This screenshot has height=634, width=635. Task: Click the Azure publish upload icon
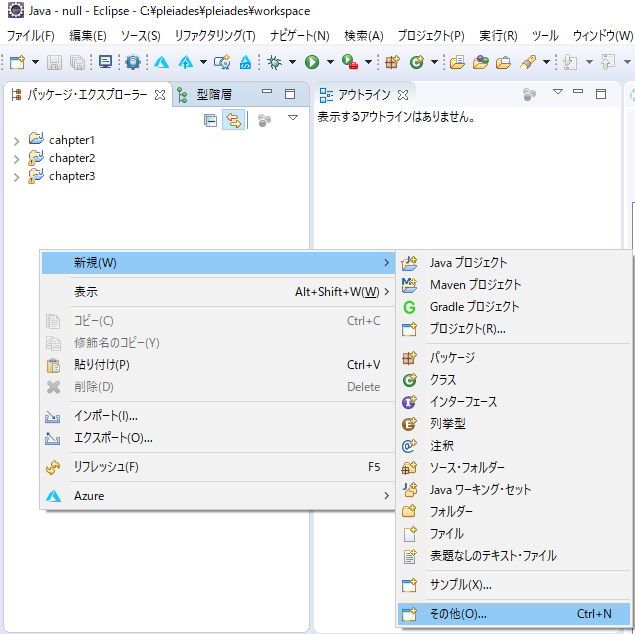pyautogui.click(x=186, y=62)
